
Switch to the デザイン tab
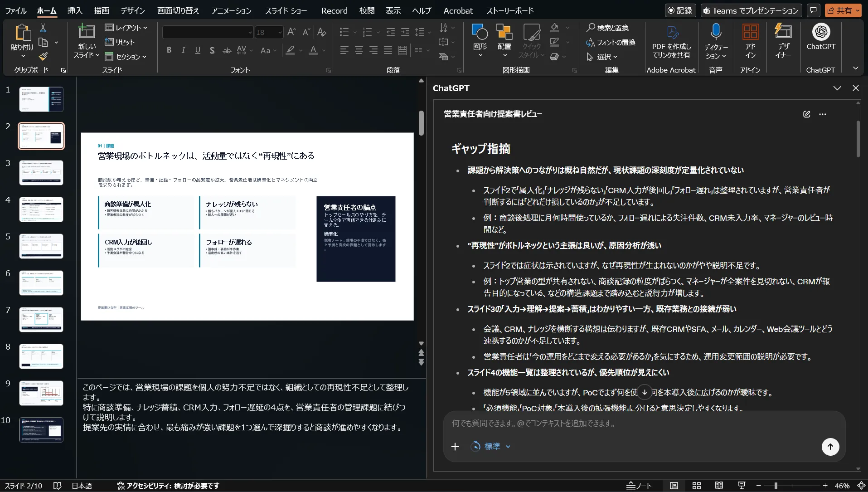pyautogui.click(x=133, y=10)
